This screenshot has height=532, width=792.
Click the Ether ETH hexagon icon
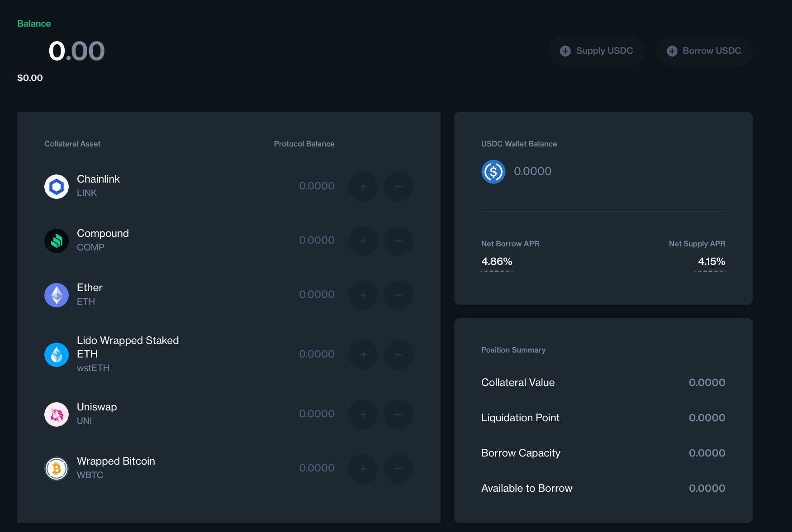[x=56, y=295]
